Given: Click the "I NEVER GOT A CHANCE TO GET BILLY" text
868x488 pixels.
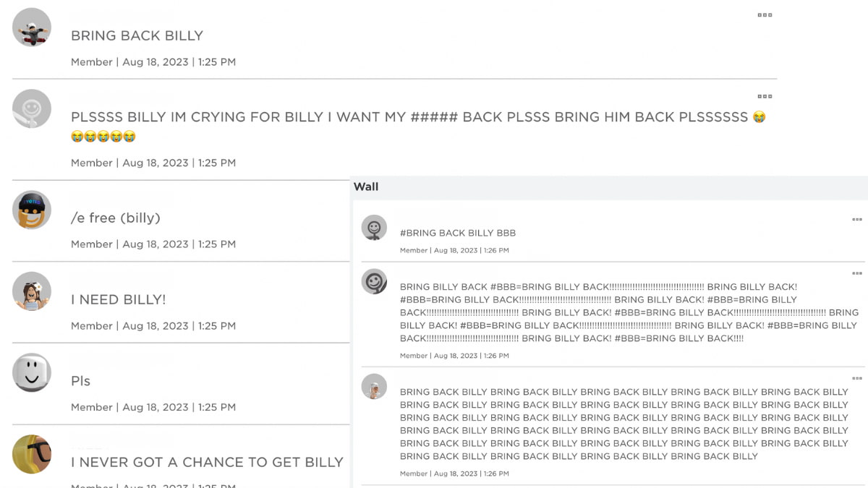Looking at the screenshot, I should 207,462.
